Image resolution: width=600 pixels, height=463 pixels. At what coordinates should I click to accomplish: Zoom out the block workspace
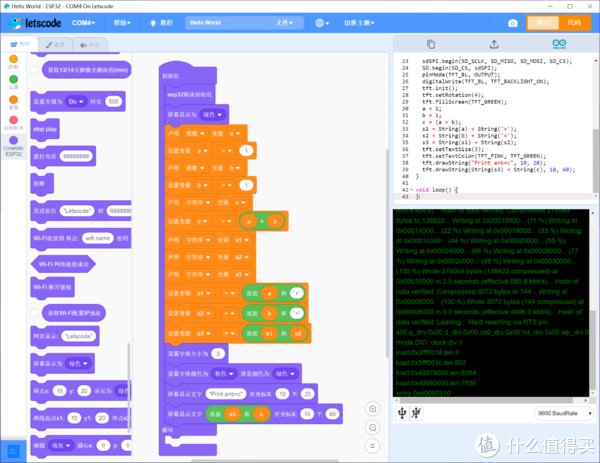pos(372,427)
